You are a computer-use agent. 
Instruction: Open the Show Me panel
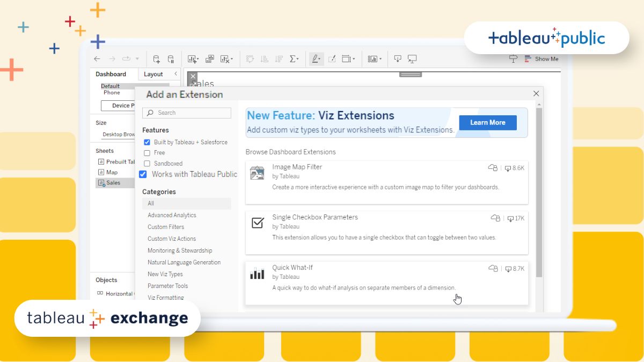pos(541,59)
